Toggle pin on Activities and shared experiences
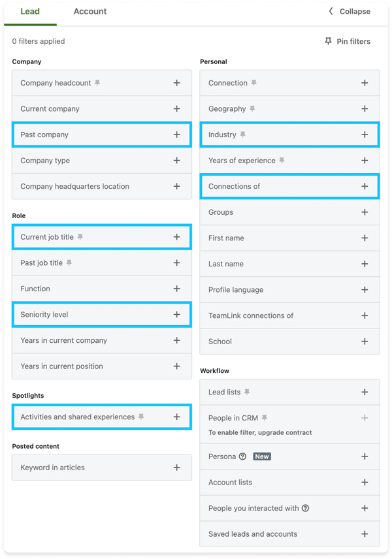392x559 pixels. [x=141, y=417]
